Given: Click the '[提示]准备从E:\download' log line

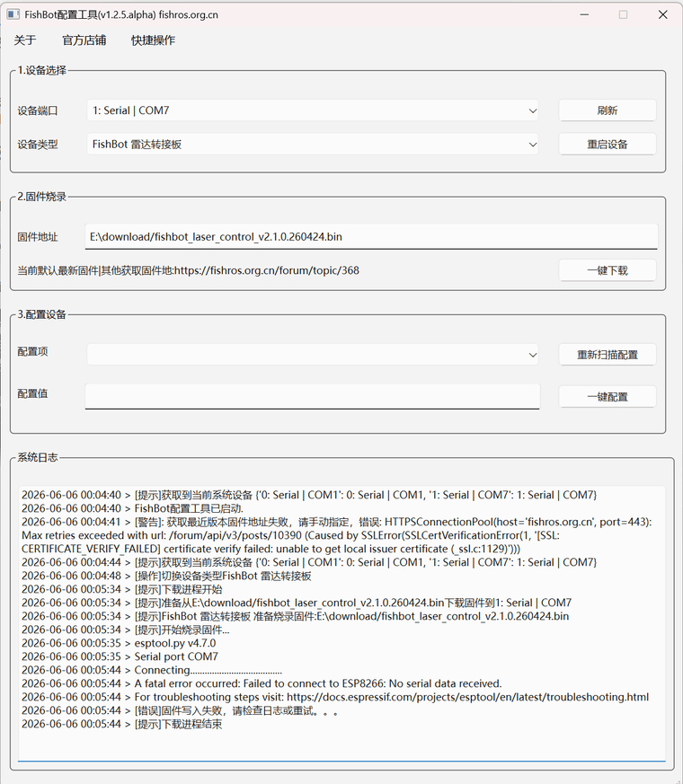Looking at the screenshot, I should [x=297, y=603].
